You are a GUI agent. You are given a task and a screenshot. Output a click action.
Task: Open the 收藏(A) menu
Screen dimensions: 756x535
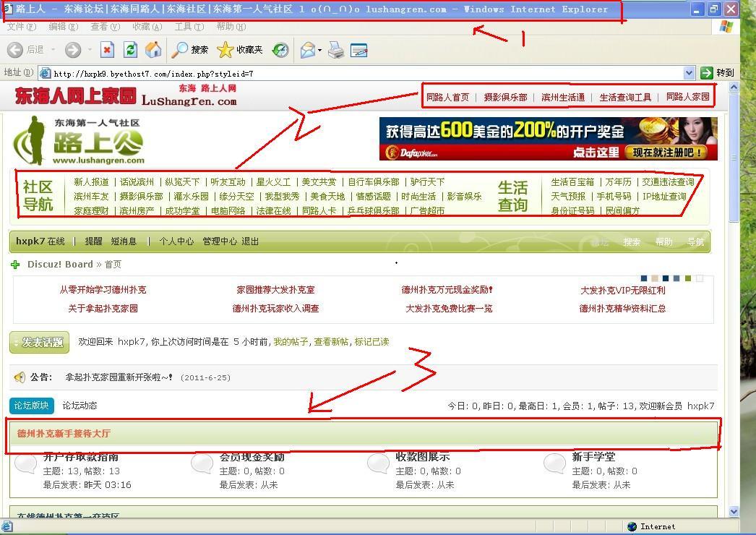pyautogui.click(x=147, y=27)
